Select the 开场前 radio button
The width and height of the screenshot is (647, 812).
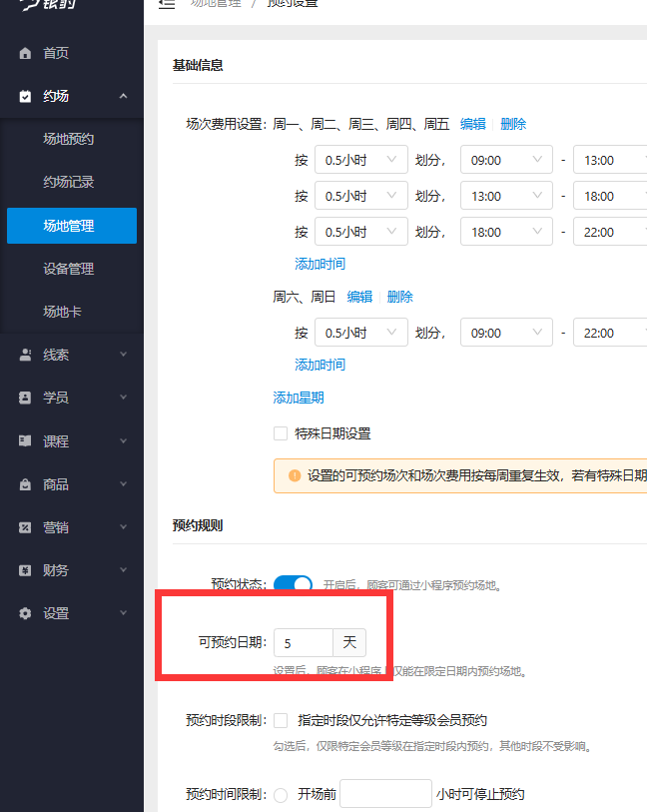pos(281,795)
